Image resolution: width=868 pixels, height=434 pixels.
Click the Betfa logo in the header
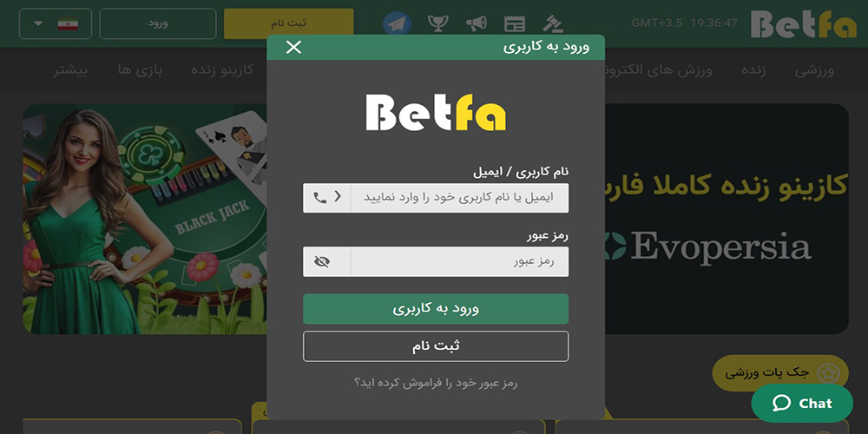click(x=803, y=24)
